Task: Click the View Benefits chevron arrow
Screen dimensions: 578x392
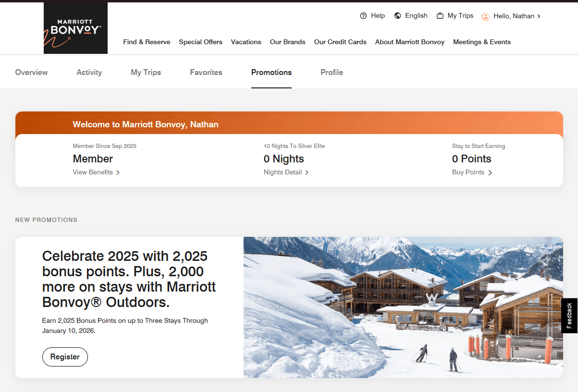Action: pos(118,172)
